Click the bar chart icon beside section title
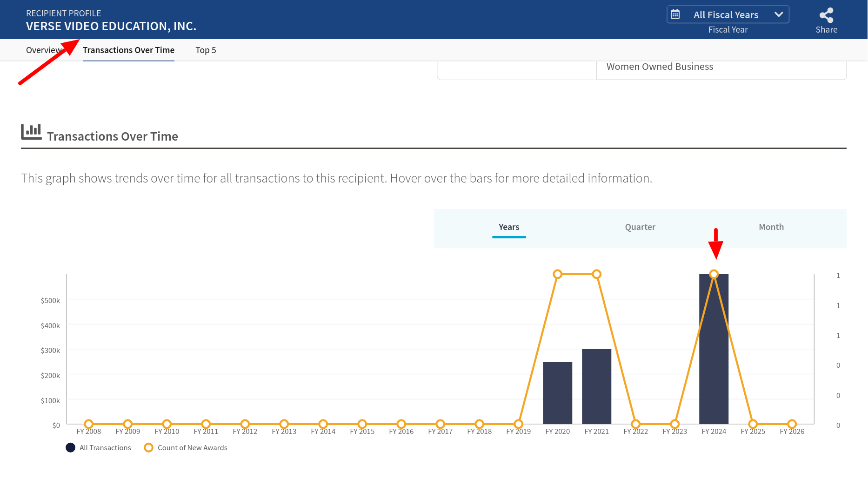 31,132
